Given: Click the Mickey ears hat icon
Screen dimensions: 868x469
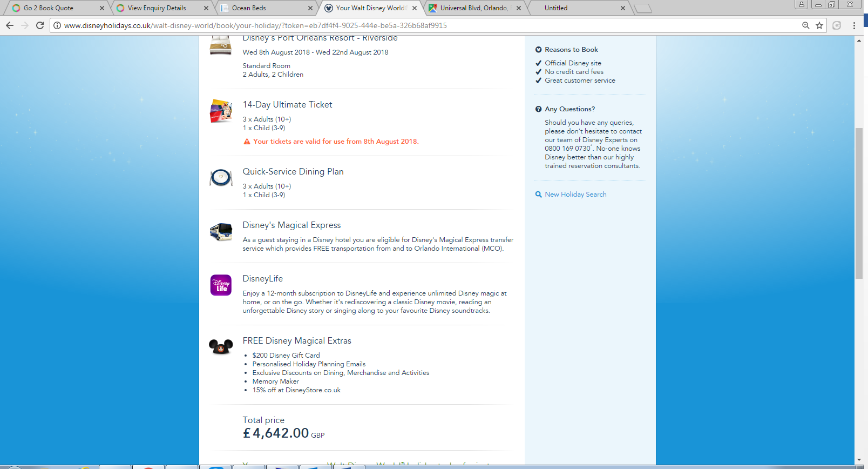Looking at the screenshot, I should coord(221,346).
